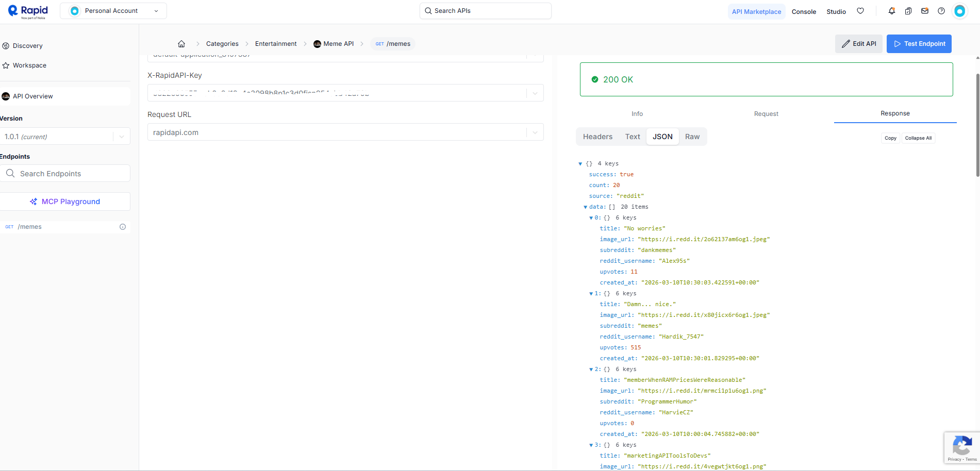Click the Collapse All button

[x=918, y=138]
